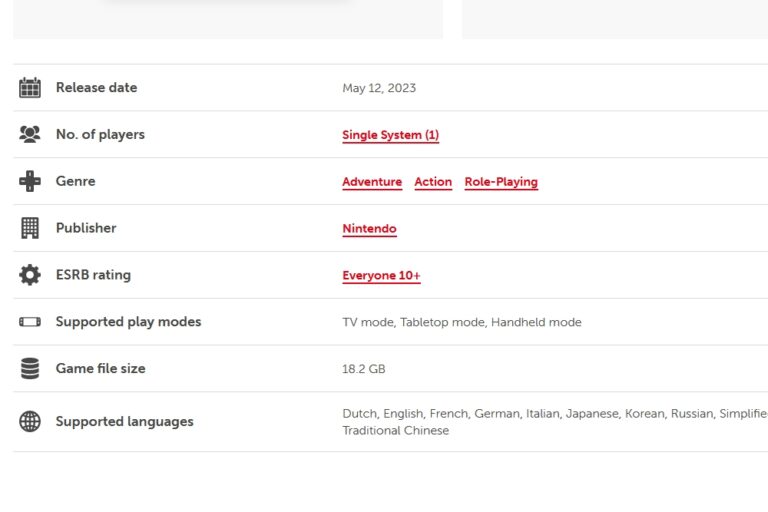Open the Single System (1) link
This screenshot has width=768, height=512.
point(390,135)
